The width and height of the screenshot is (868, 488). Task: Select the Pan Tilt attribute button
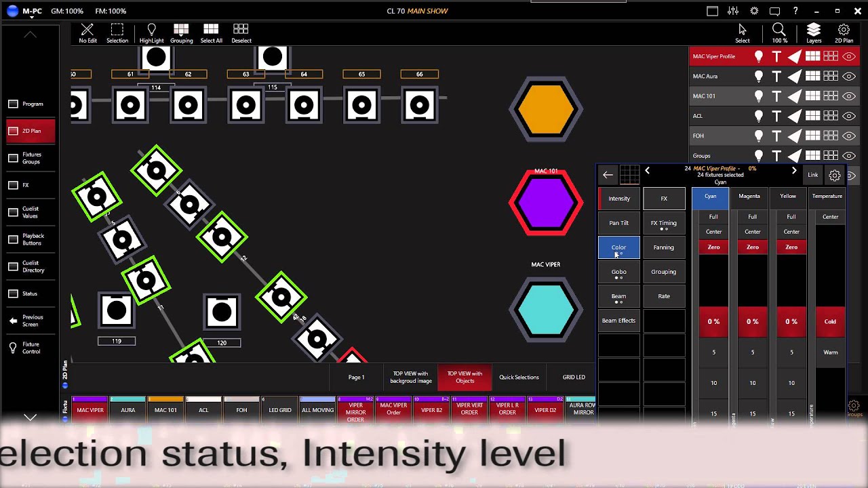618,223
